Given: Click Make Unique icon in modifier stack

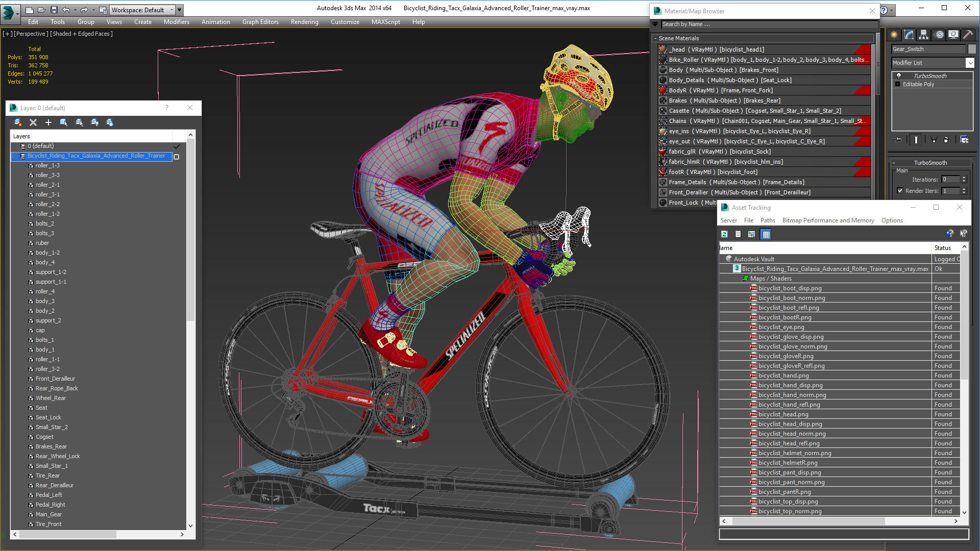Looking at the screenshot, I should tap(934, 140).
